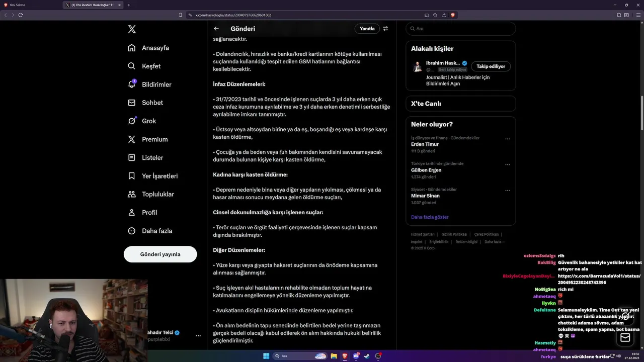Go back with the Gönderi arrow
The height and width of the screenshot is (362, 644).
[216, 29]
